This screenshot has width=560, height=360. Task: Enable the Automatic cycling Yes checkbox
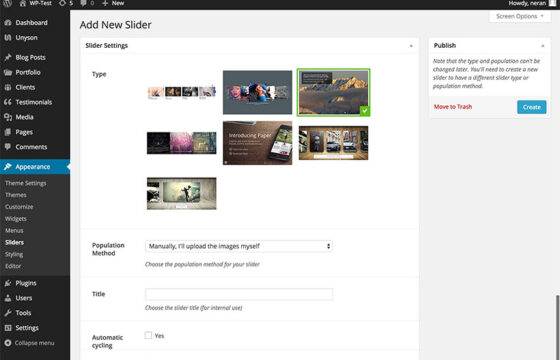point(148,335)
